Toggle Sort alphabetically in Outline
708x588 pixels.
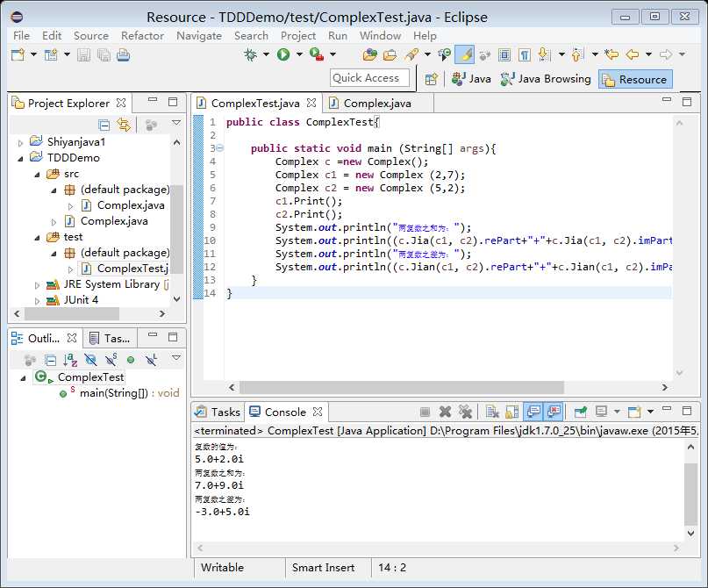coord(70,360)
